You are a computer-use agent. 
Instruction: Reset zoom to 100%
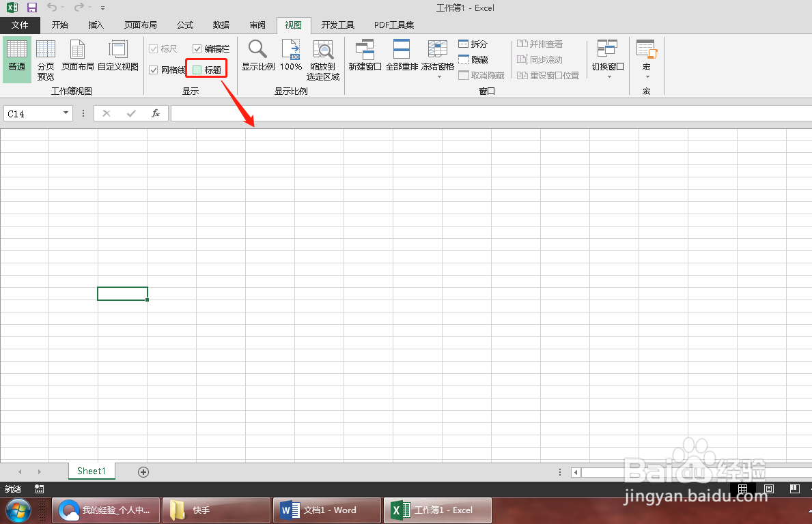click(x=291, y=56)
